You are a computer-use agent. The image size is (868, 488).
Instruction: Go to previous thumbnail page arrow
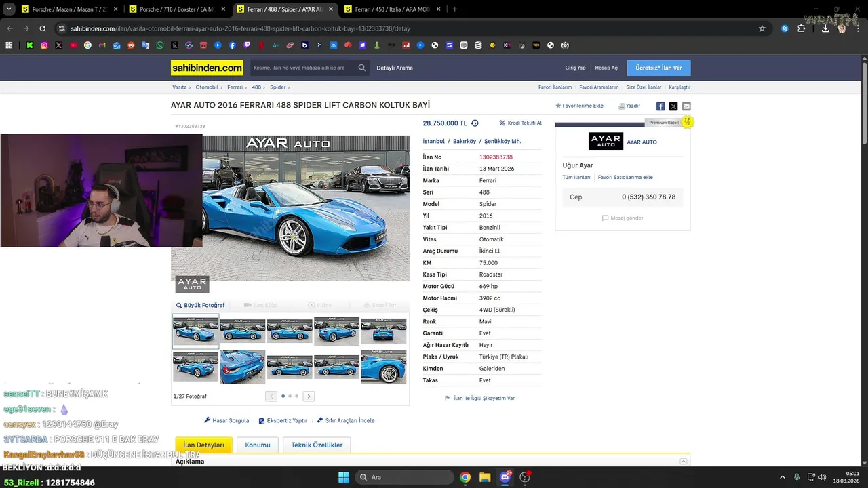click(271, 396)
